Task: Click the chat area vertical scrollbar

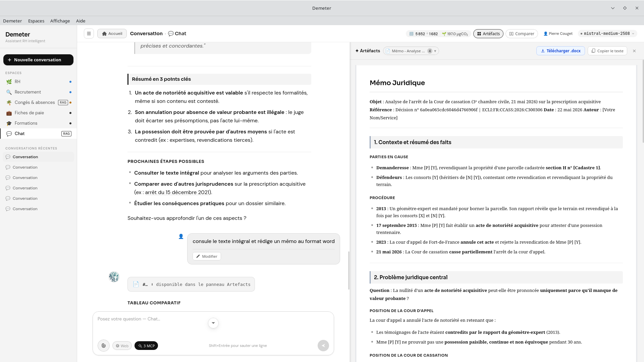Action: [349, 270]
